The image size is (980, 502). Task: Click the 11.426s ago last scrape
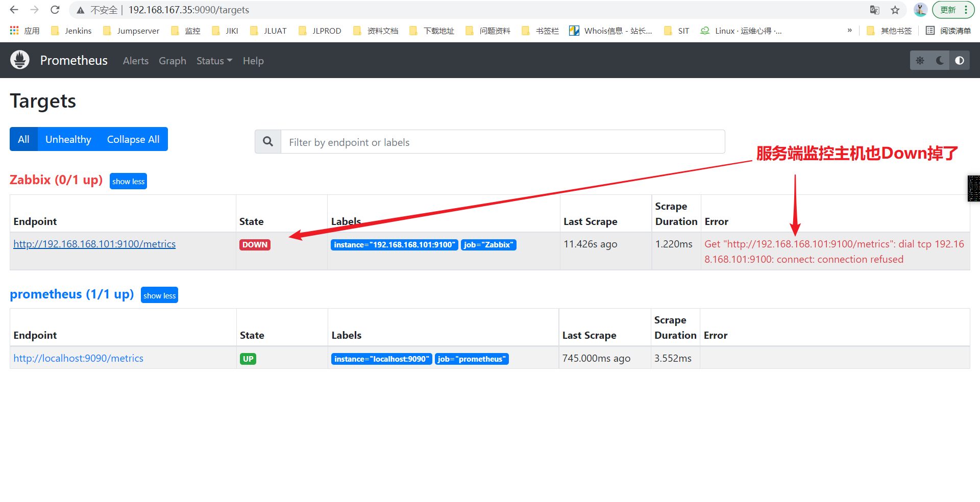(591, 244)
